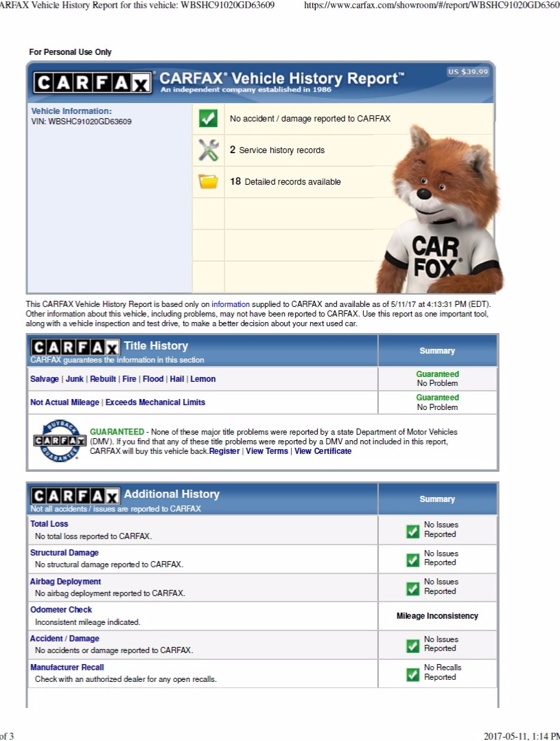Open the Hail title link
This screenshot has height=741, width=560.
coord(177,379)
